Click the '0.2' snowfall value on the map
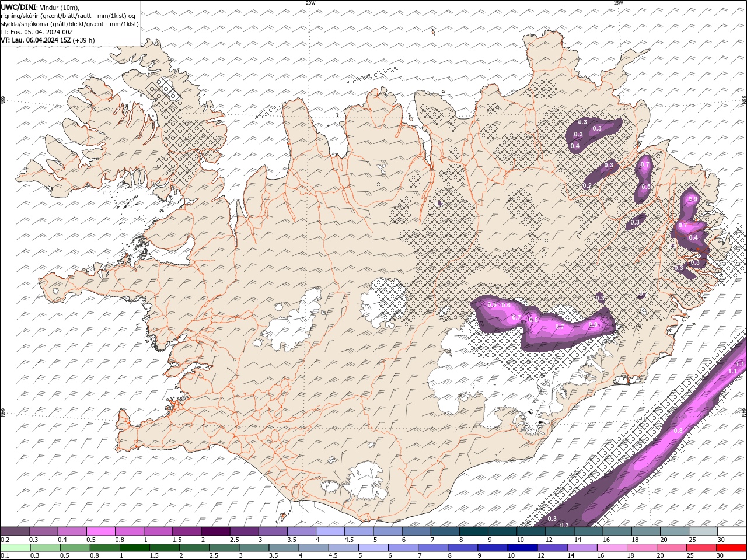This screenshot has height=560, width=747. (x=587, y=185)
